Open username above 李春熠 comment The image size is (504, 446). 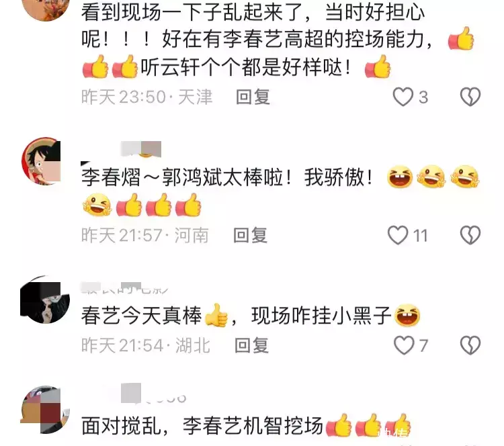click(x=141, y=149)
